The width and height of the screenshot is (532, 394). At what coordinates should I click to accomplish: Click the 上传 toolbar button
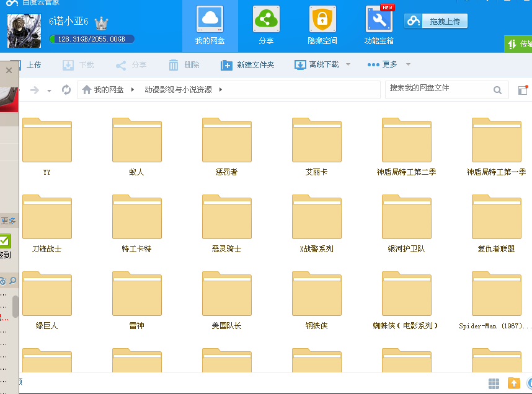[x=30, y=65]
